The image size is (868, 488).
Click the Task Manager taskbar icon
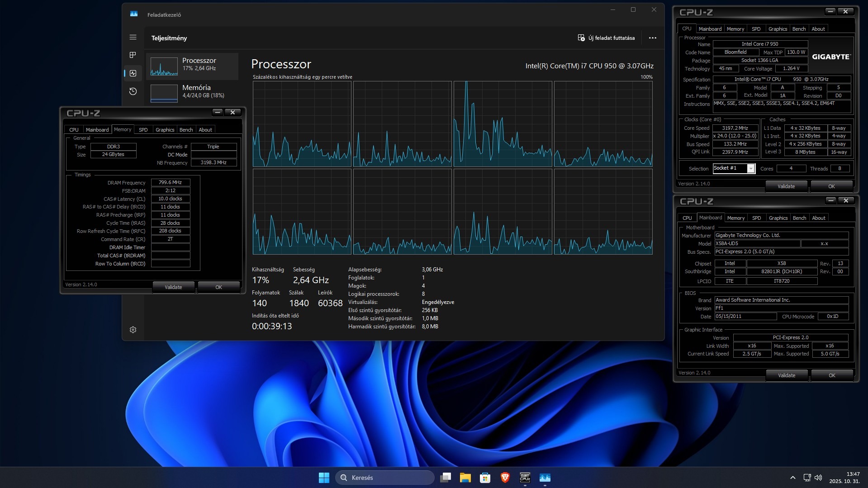click(x=545, y=478)
